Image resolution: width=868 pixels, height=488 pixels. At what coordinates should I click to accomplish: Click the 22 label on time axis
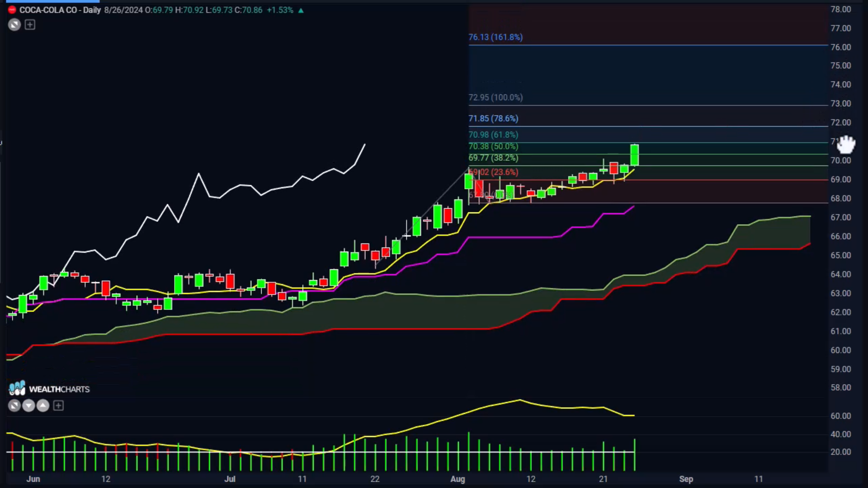click(x=375, y=479)
